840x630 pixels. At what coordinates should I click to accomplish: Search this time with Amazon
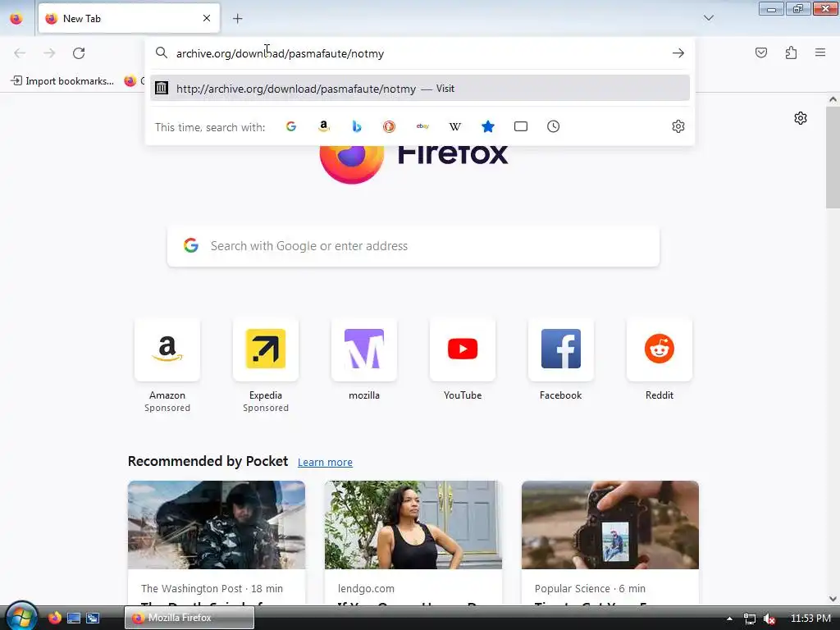point(323,126)
